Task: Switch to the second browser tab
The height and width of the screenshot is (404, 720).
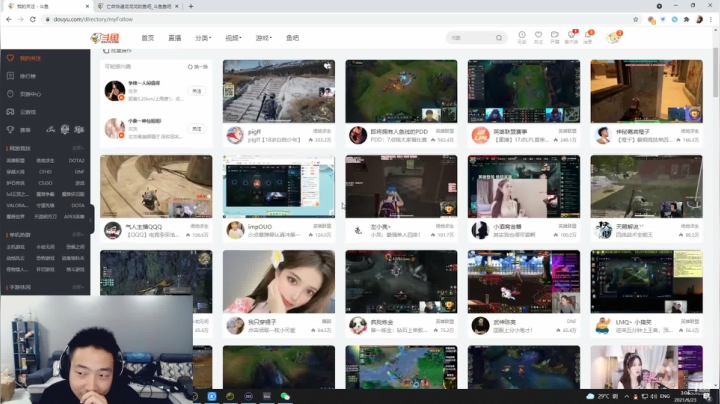Action: point(138,6)
